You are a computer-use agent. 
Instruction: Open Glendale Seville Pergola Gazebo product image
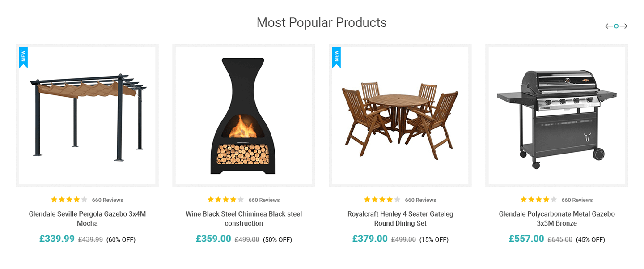(87, 115)
